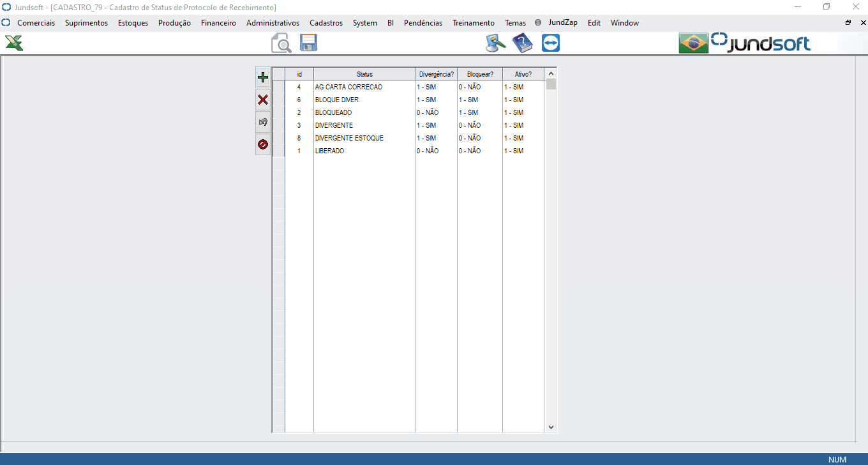Open the Pendências menu

pos(423,22)
